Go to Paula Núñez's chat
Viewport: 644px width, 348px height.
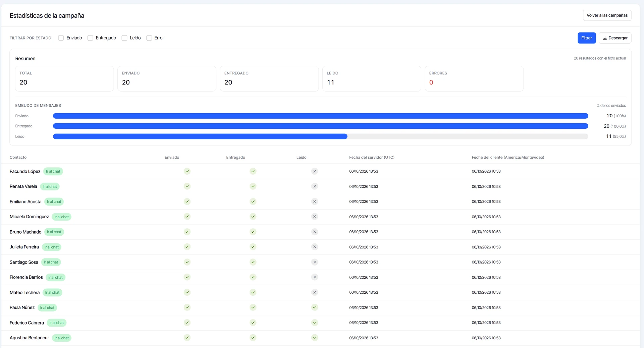pyautogui.click(x=47, y=308)
